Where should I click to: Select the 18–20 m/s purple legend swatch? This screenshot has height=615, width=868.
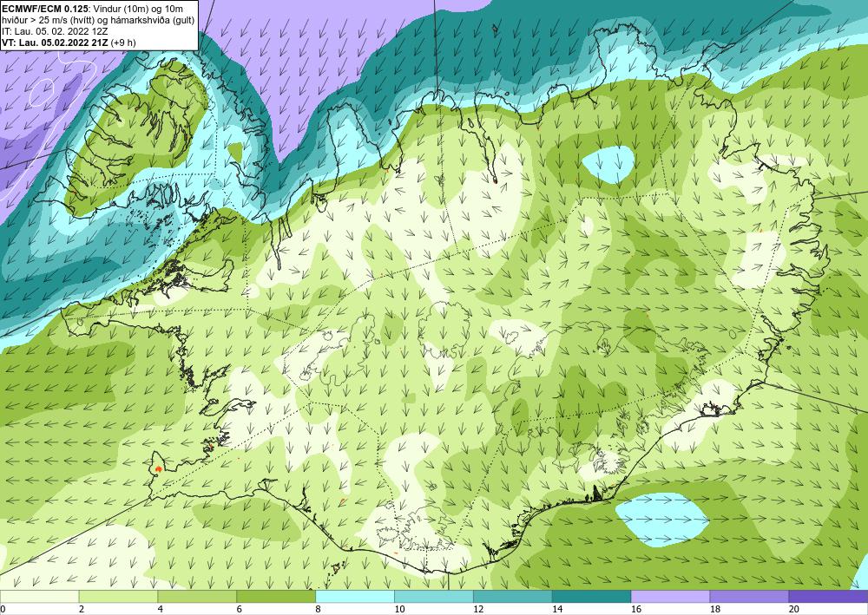click(749, 597)
